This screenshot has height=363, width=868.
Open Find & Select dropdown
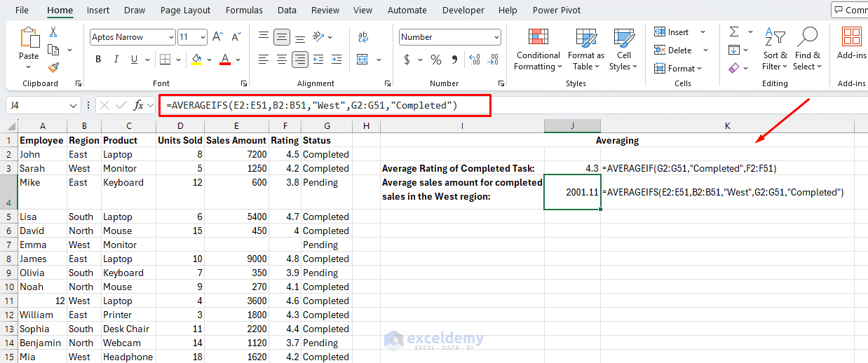[807, 49]
